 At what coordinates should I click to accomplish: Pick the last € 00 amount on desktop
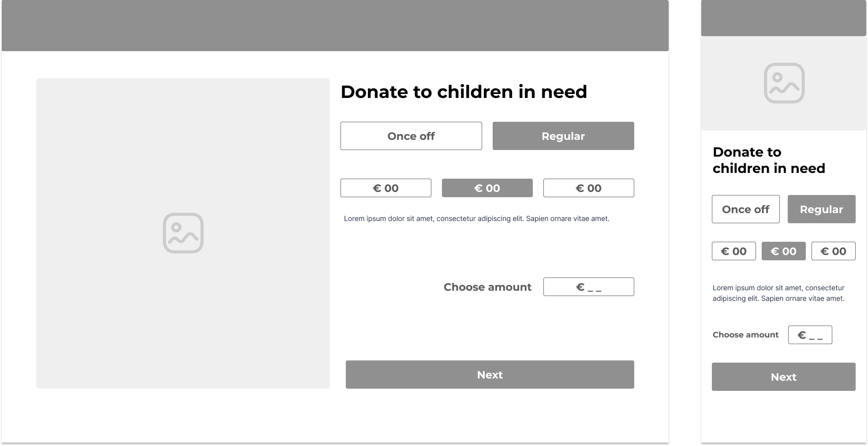point(588,188)
